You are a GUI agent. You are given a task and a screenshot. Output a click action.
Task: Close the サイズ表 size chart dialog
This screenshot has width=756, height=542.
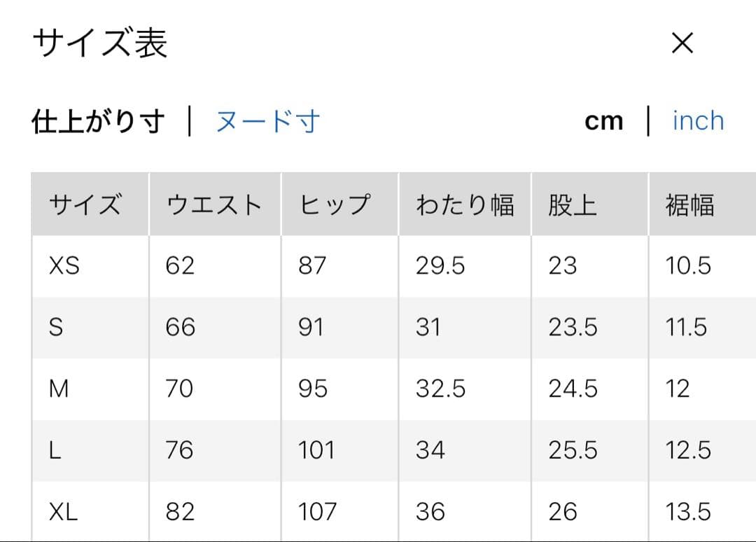[x=682, y=44]
